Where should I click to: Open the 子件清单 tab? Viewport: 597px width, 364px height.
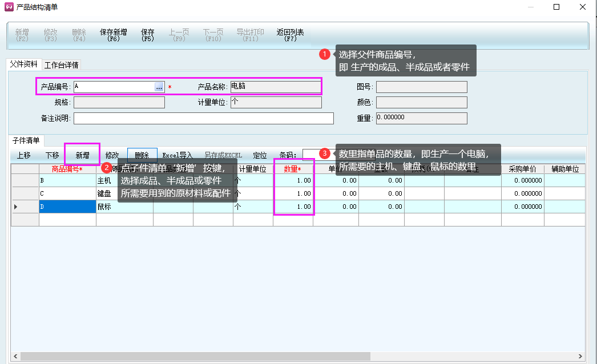tap(26, 140)
